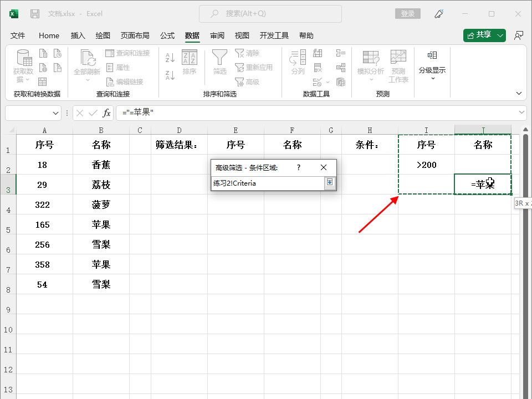Click the Enter checkmark in formula bar
The height and width of the screenshot is (399, 532).
pos(93,113)
